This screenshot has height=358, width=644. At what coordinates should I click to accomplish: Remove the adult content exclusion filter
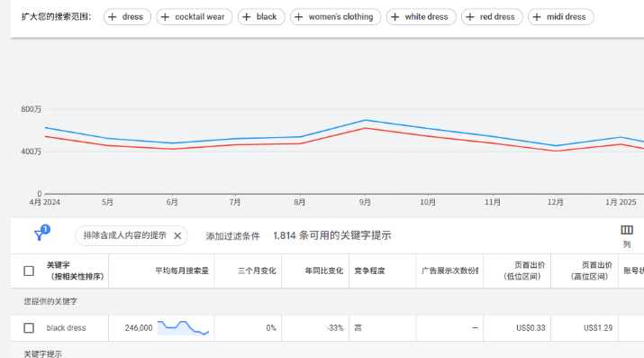click(x=177, y=236)
